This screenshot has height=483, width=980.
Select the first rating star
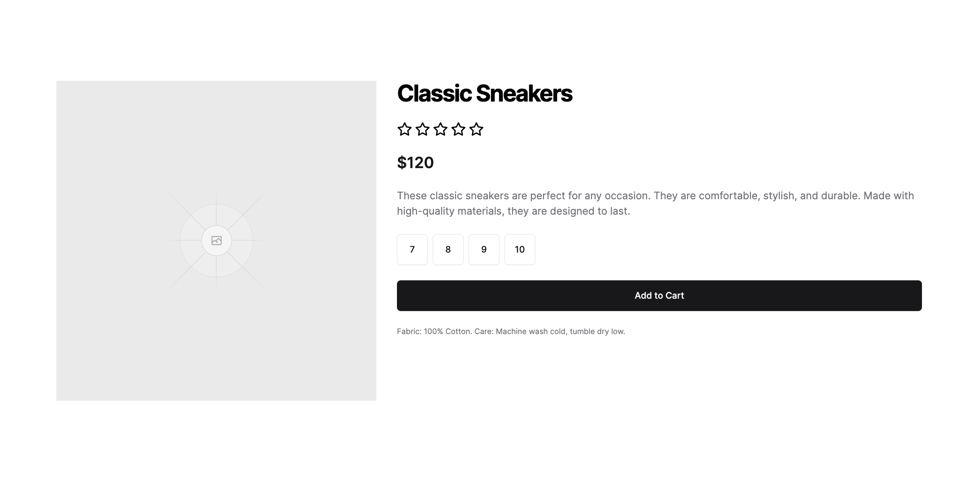[x=404, y=129]
